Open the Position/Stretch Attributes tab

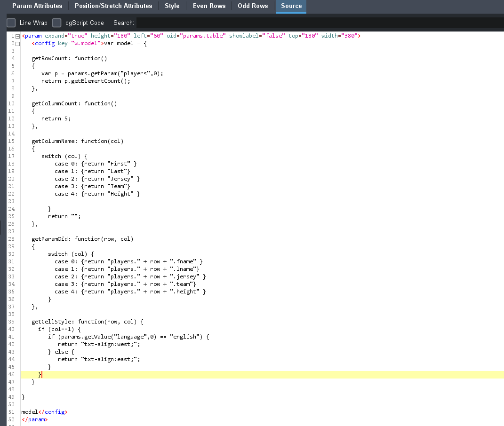[113, 6]
